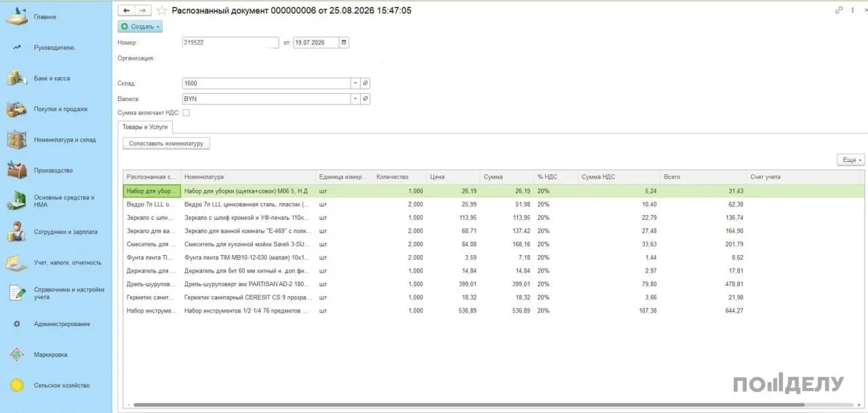Open the Руководителю section icon
The image size is (868, 413).
17,47
